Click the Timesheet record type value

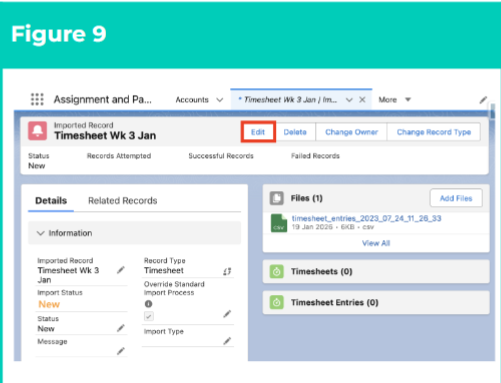(x=164, y=270)
